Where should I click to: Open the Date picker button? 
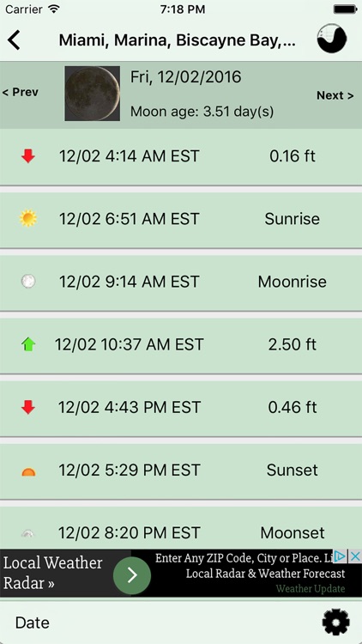33,623
